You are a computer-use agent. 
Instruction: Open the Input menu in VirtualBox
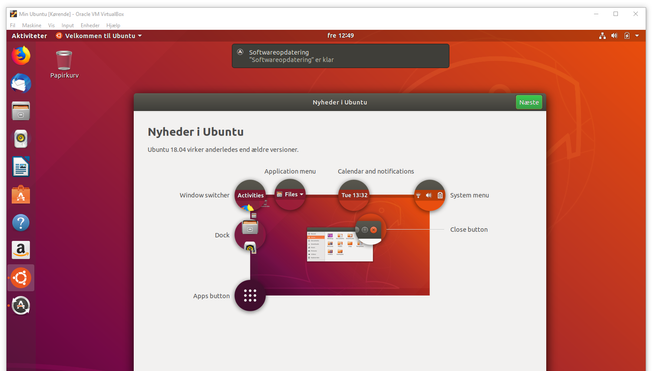pyautogui.click(x=67, y=25)
